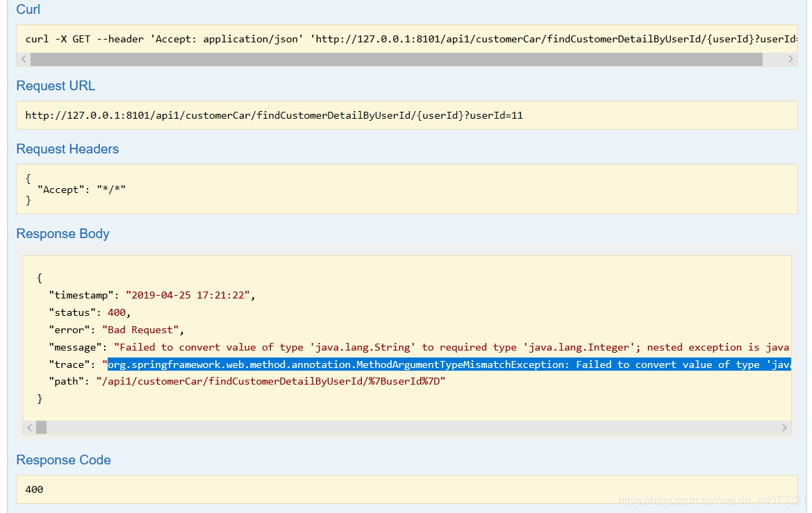The image size is (812, 513).
Task: Click left arrow of Curl scrollbar
Action: click(24, 59)
